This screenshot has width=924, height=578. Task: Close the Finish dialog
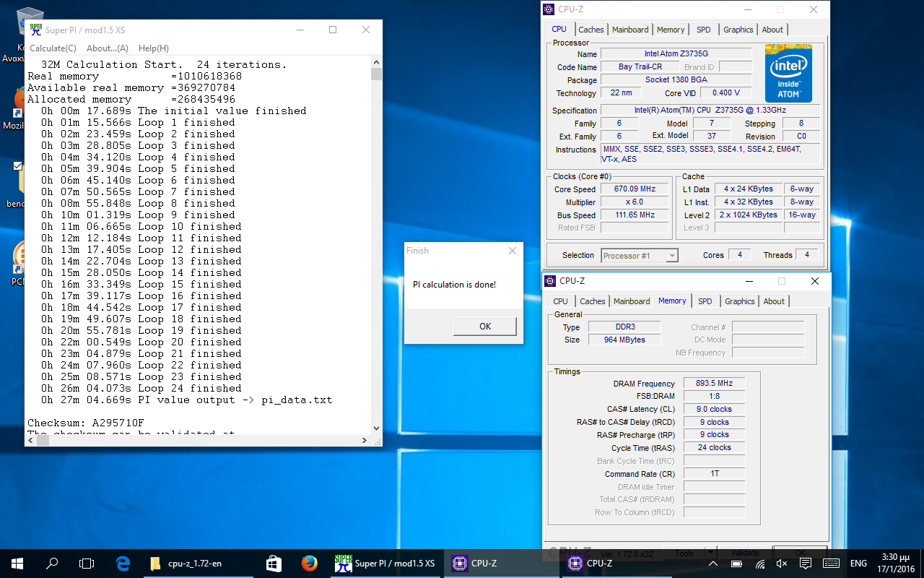512,251
